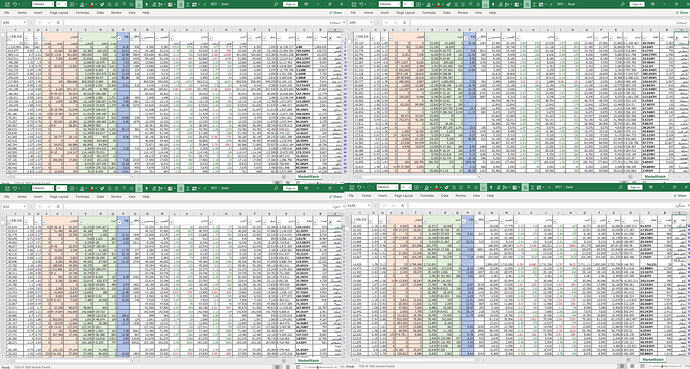Screen dimensions: 690x369
Task: Open Data tab in top-right Excel window
Action: tap(447, 13)
